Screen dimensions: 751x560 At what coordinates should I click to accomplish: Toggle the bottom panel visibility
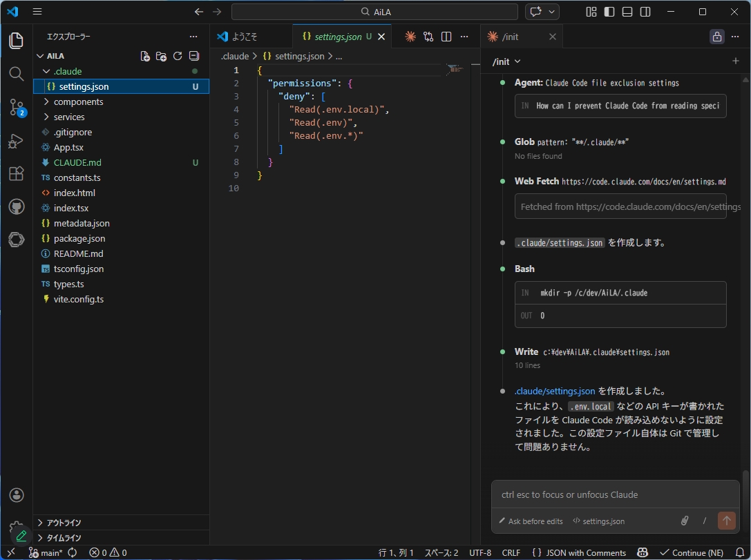pos(627,12)
